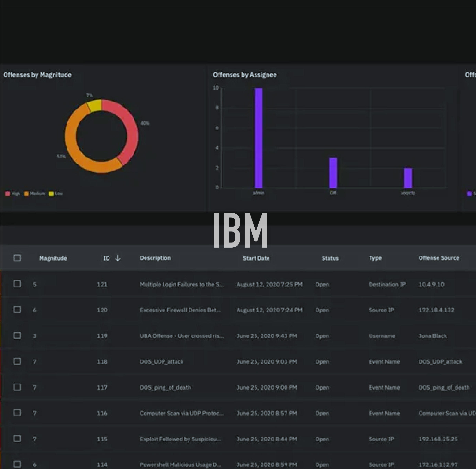Check the box for offense 121
476x469 pixels.
[17, 284]
